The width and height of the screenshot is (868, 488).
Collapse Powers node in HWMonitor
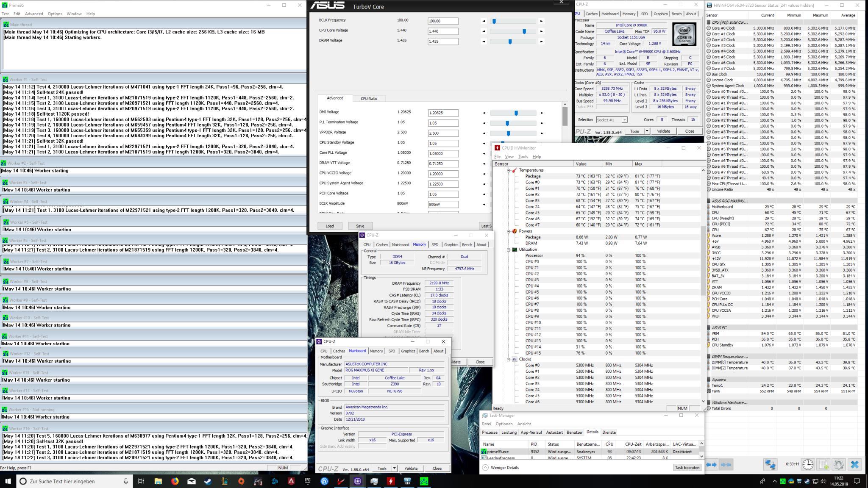click(508, 231)
